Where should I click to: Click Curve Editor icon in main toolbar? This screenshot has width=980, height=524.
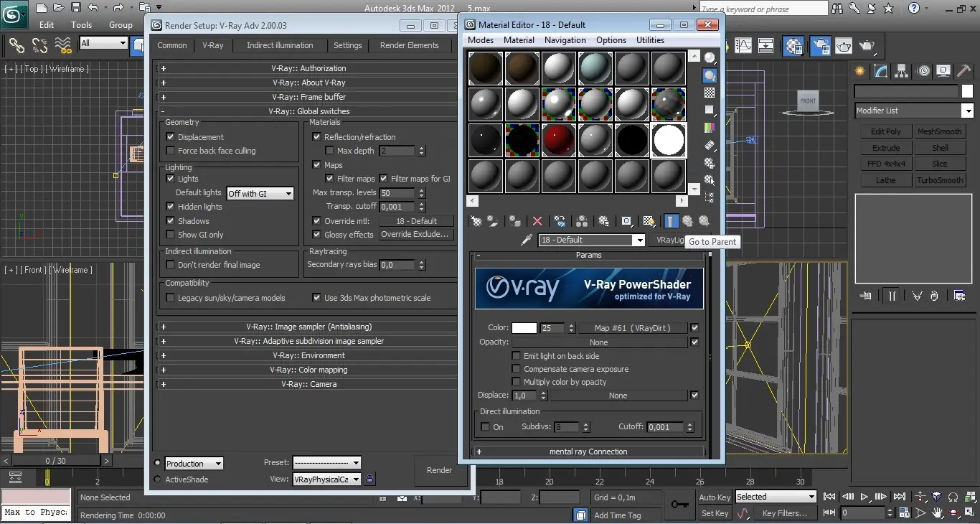pos(743,46)
